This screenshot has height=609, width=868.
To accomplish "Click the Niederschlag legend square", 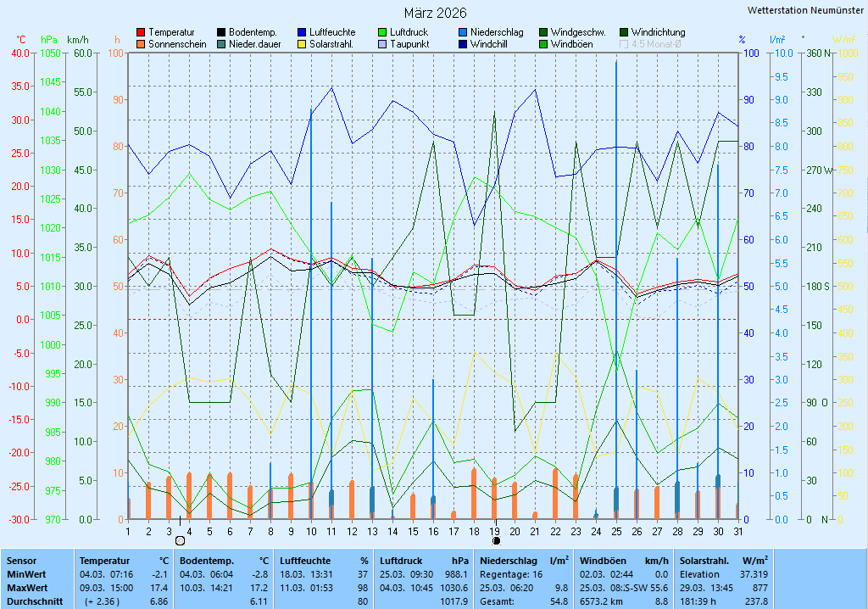I will coord(463,32).
